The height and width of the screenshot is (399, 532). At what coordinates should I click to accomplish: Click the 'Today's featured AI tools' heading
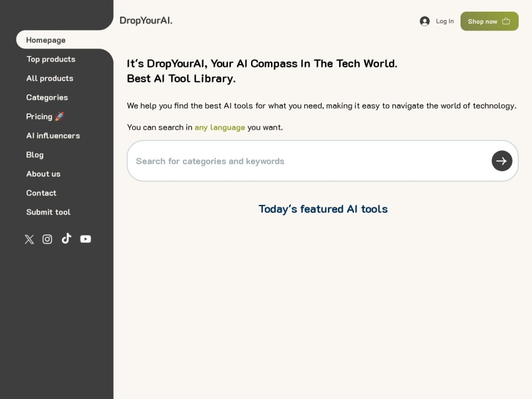[x=323, y=209]
